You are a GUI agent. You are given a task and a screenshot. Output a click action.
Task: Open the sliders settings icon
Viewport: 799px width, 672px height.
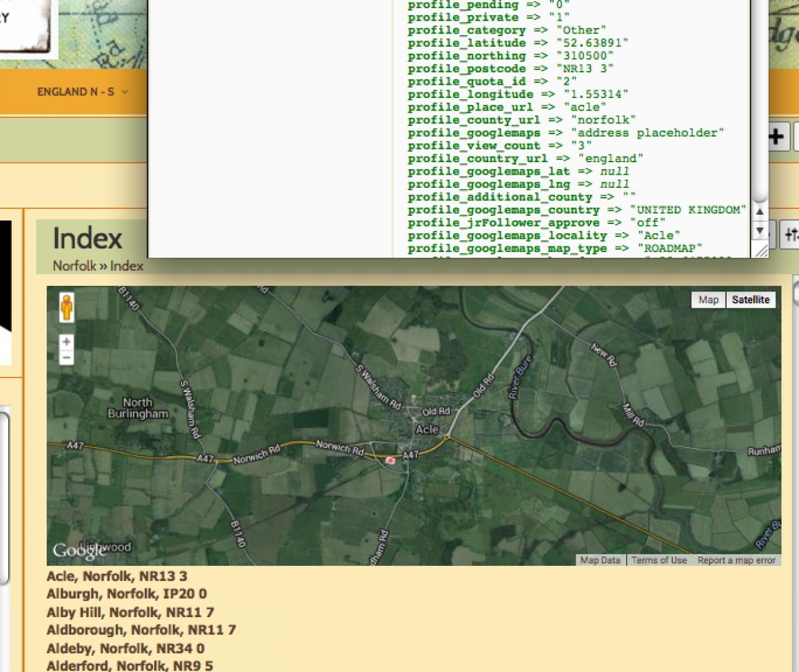791,235
